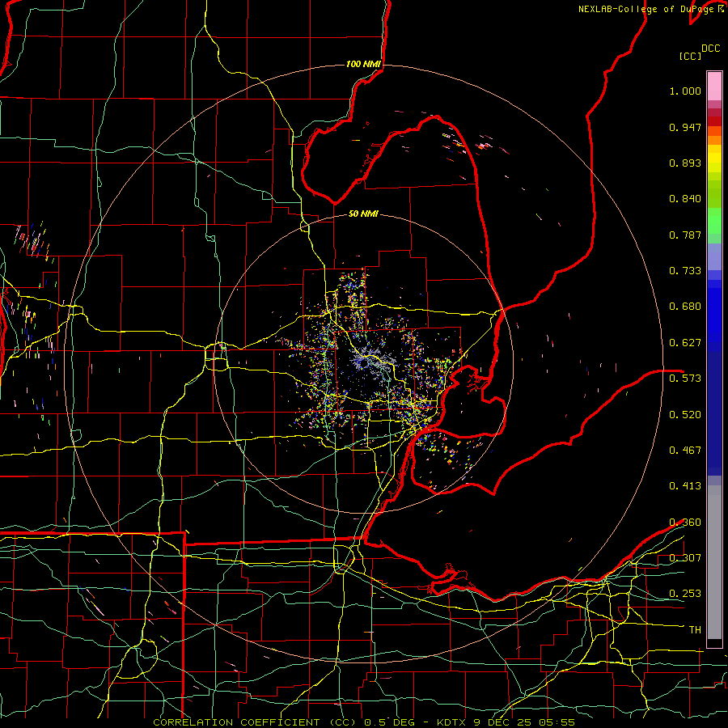Click the 0.307 scale value
The image size is (728, 728).
685,558
